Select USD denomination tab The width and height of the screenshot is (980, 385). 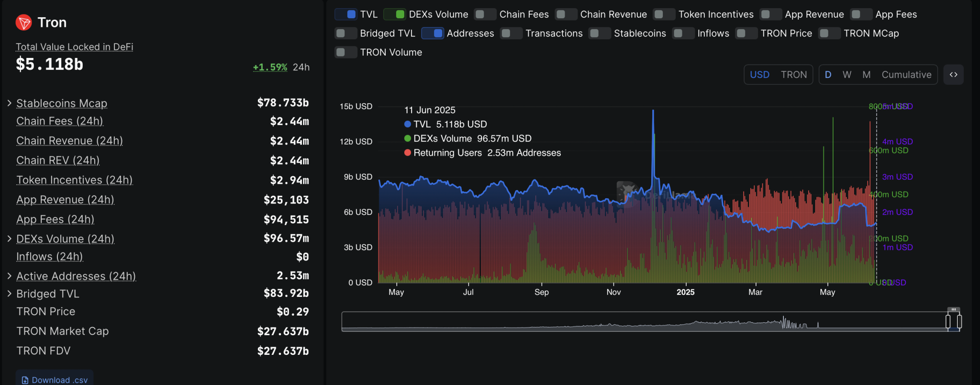pyautogui.click(x=760, y=75)
